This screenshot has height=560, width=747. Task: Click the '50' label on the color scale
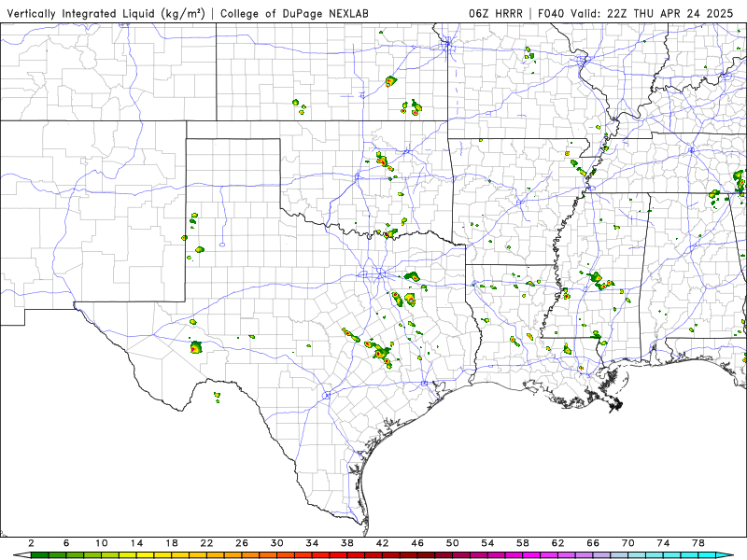[452, 543]
